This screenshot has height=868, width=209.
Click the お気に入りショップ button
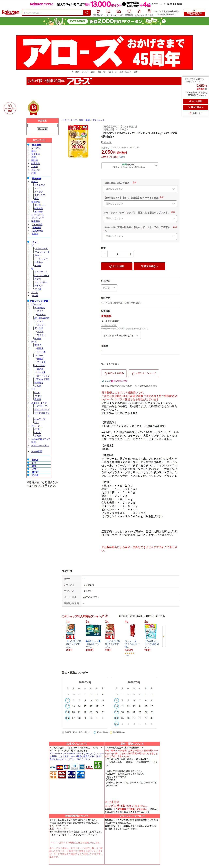click(144, 373)
